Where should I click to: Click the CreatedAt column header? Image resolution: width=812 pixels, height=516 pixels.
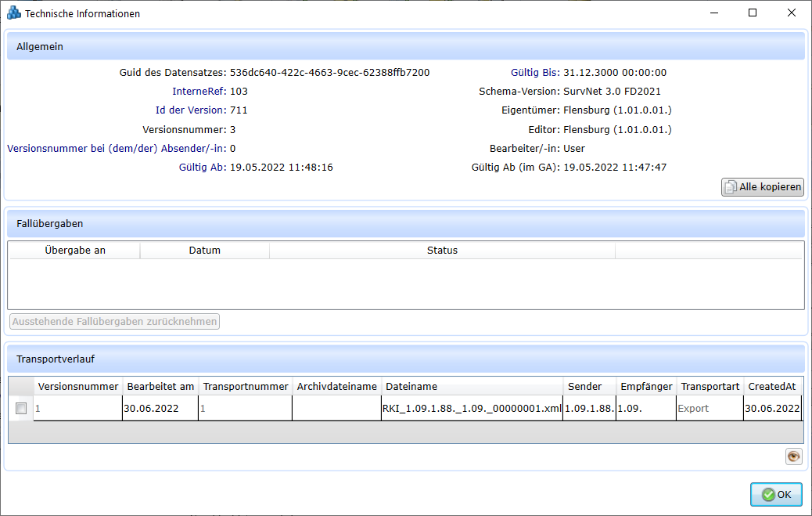(772, 386)
